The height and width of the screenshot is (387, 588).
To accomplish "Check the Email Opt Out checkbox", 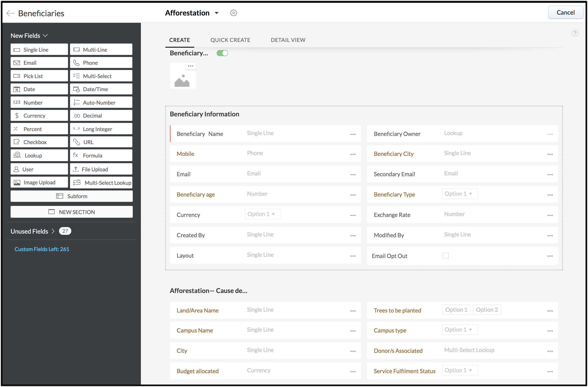I will (x=445, y=256).
